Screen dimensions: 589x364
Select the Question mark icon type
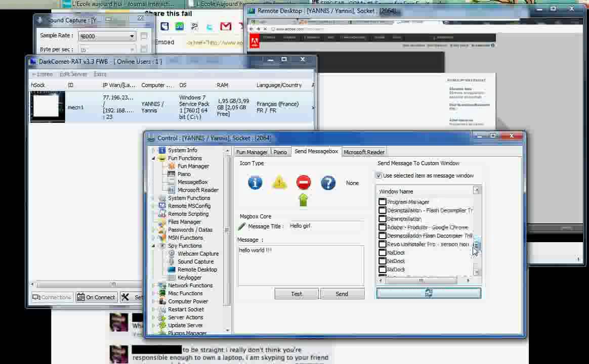(328, 183)
